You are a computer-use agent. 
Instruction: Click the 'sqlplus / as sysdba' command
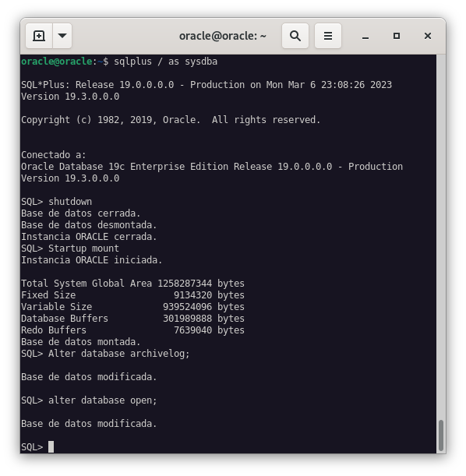[x=165, y=62]
